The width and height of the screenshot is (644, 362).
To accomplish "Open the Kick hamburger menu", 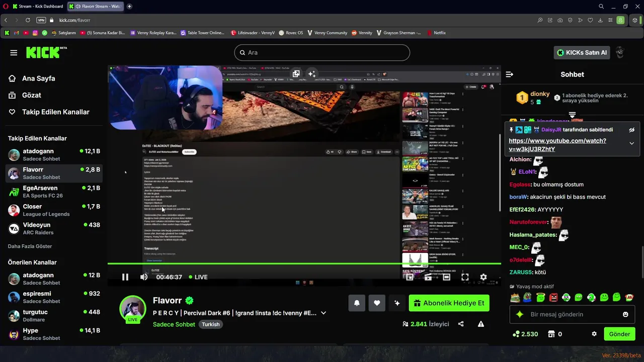I will tap(14, 52).
